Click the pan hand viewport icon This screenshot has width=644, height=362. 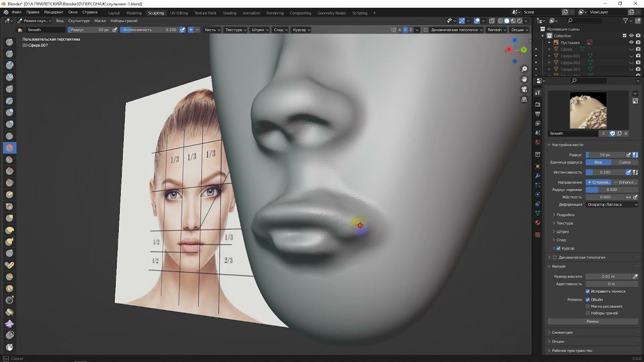[524, 79]
